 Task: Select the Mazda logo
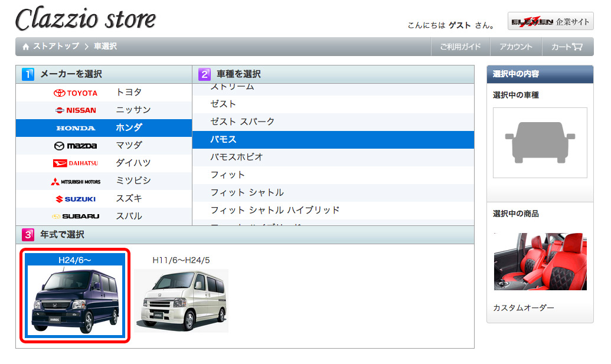coord(76,146)
